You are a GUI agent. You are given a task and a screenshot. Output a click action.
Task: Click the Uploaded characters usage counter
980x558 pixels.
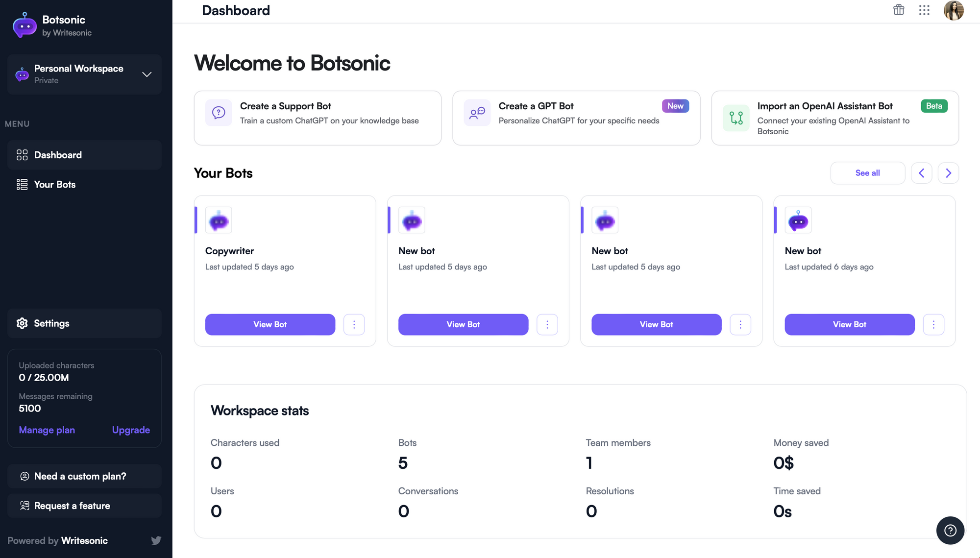coord(56,371)
